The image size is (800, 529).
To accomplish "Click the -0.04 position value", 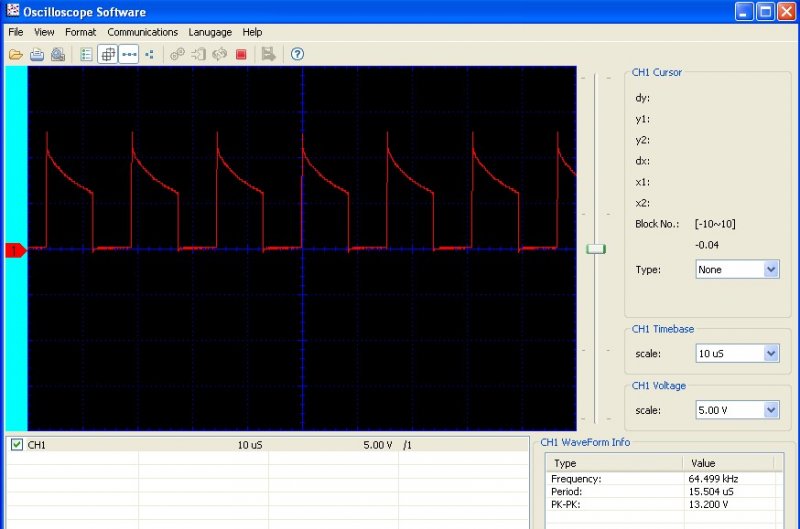I will (x=707, y=245).
